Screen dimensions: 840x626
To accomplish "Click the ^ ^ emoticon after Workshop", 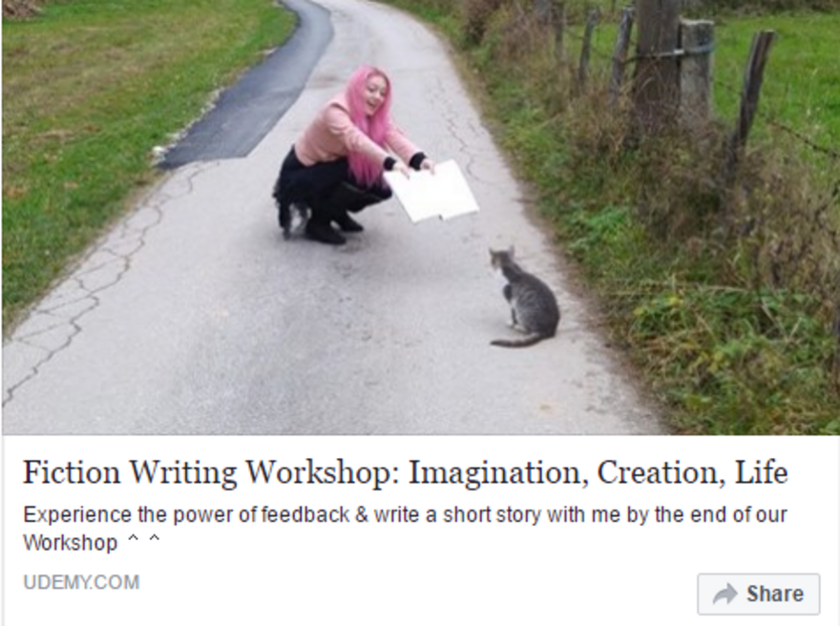I will click(143, 541).
